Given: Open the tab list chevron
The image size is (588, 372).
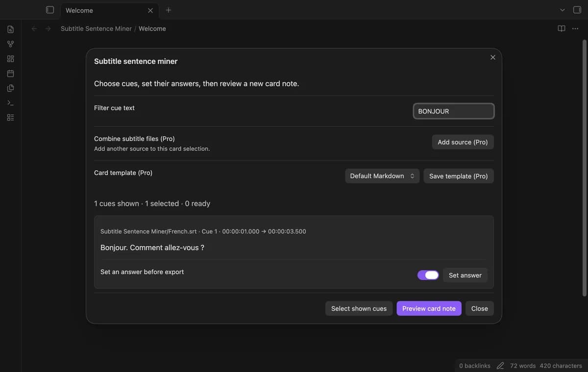Looking at the screenshot, I should pos(562,10).
